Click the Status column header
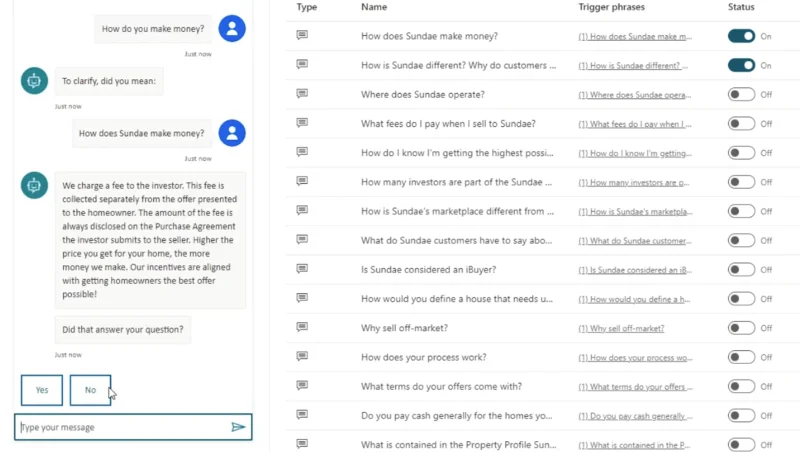This screenshot has width=800, height=452. coord(741,7)
